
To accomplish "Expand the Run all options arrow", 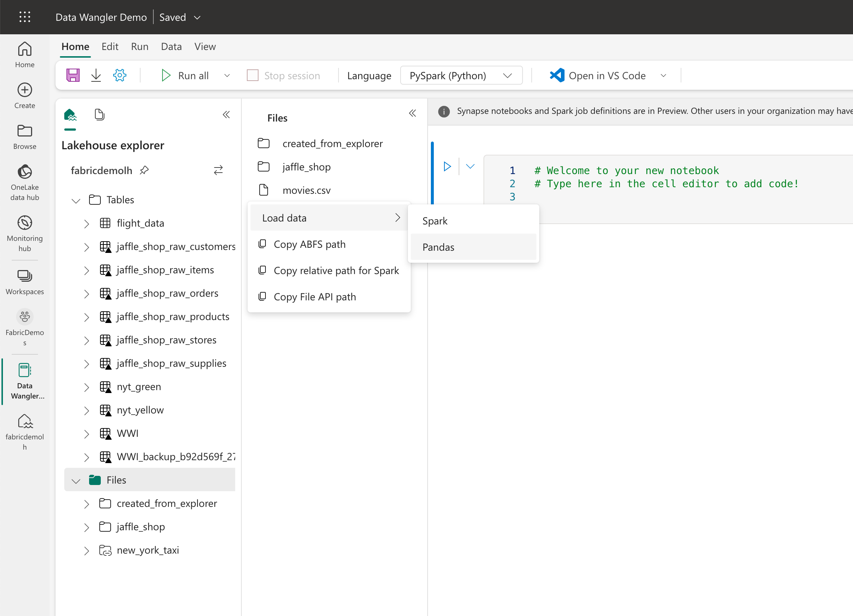I will click(x=227, y=75).
